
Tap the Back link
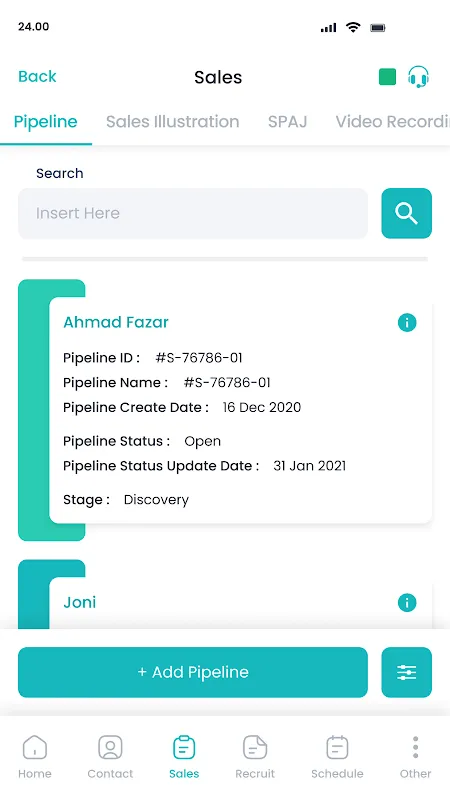tap(37, 77)
